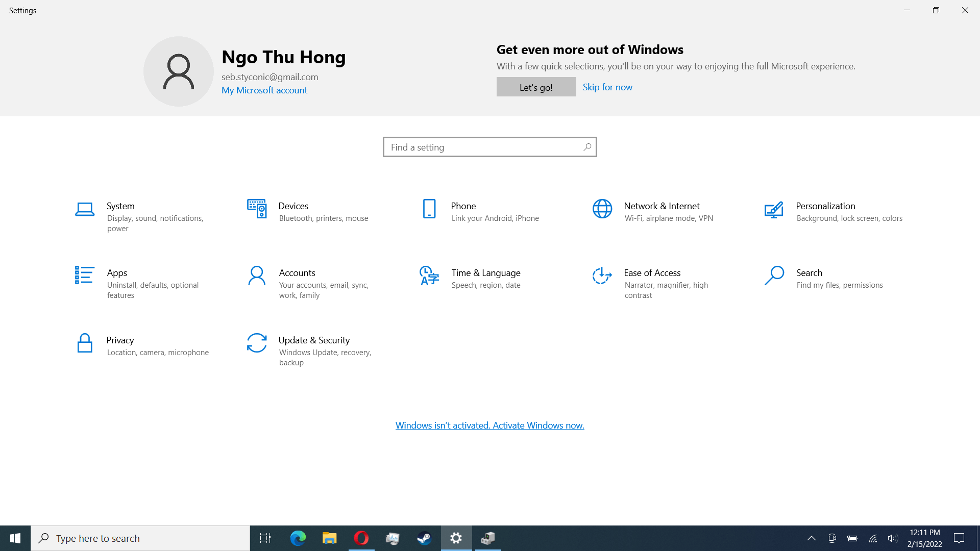The image size is (980, 551).
Task: Launch Steam from the taskbar
Action: pyautogui.click(x=424, y=538)
